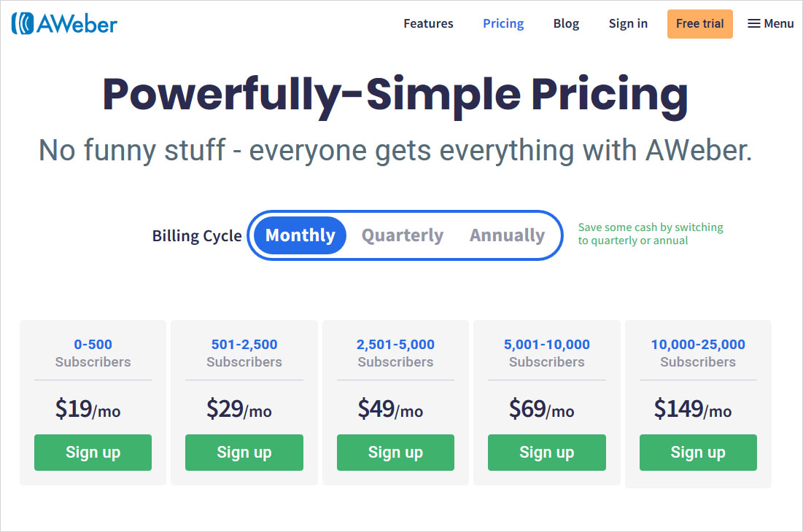
Task: Sign up for 2,501-5,000 subscribers plan
Action: [x=395, y=453]
